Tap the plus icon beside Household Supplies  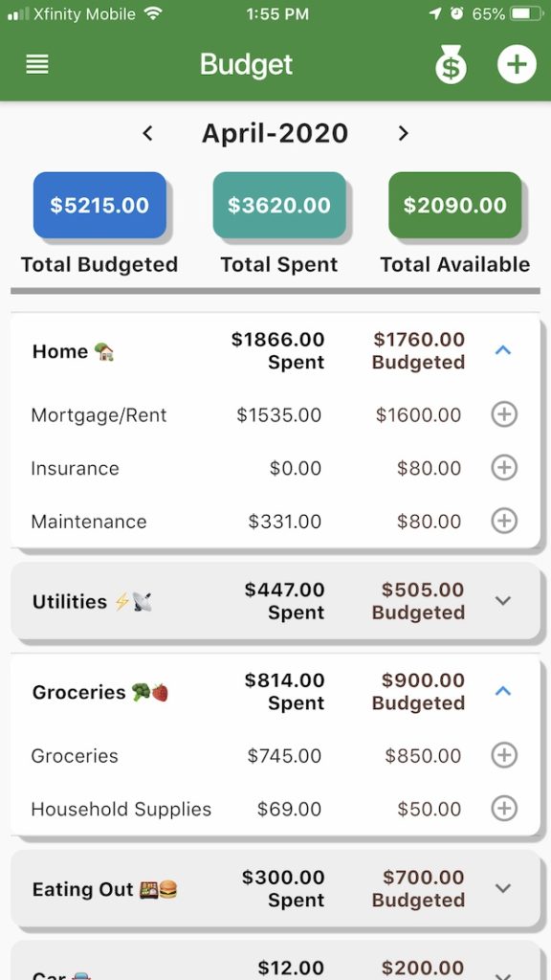[x=504, y=808]
